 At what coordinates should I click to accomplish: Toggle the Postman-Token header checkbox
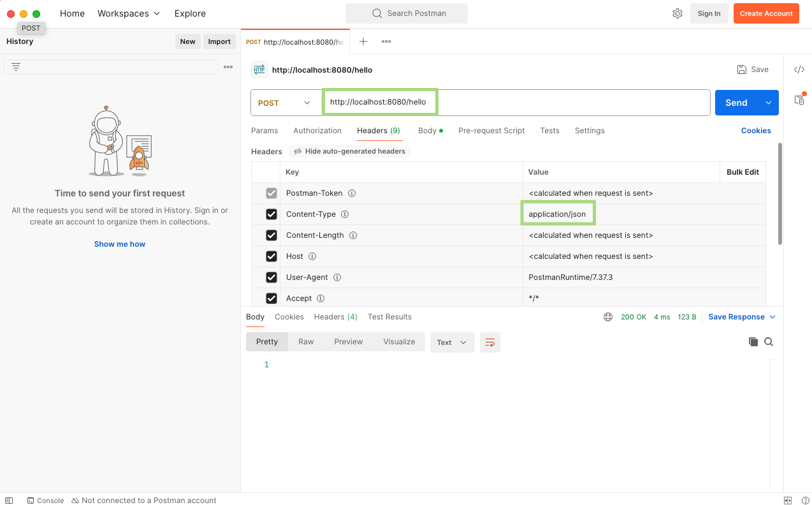[x=272, y=193]
